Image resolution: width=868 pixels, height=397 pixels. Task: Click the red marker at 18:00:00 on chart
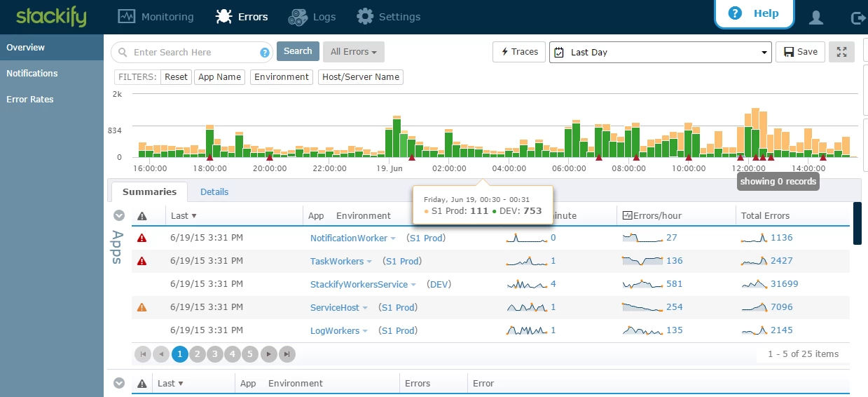209,158
